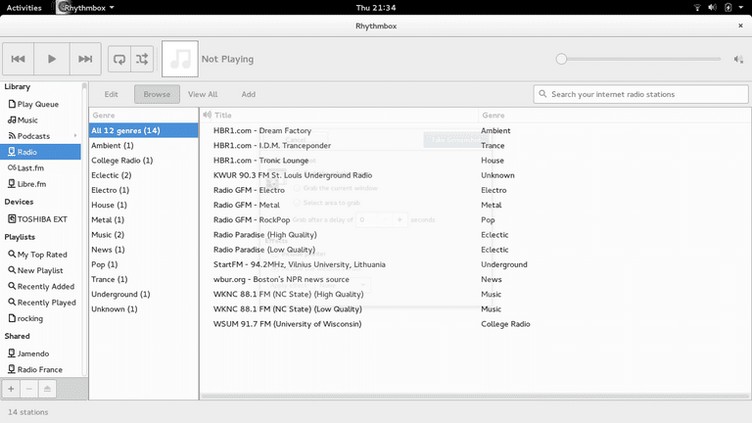752x423 pixels.
Task: Click the add playlist plus button
Action: point(11,389)
